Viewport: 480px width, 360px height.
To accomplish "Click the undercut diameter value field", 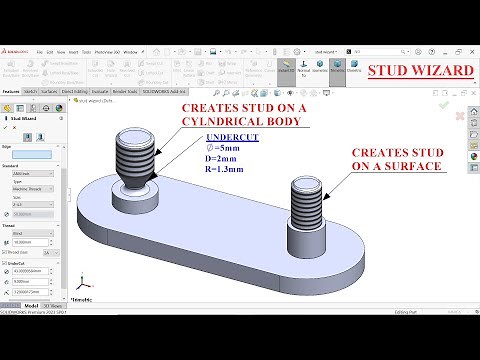I will tap(30, 271).
